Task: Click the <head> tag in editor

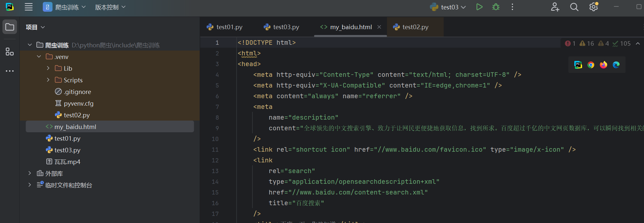Action: (249, 64)
